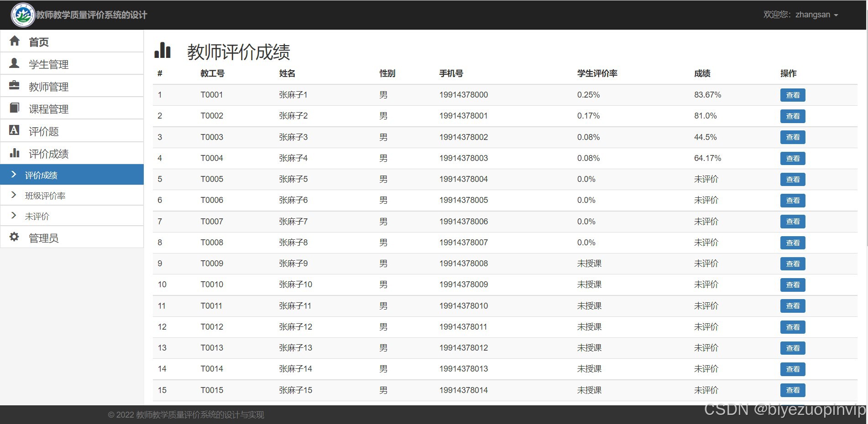Click the large bar-chart icon beside 教师评价成绩 title
The image size is (868, 424).
162,50
